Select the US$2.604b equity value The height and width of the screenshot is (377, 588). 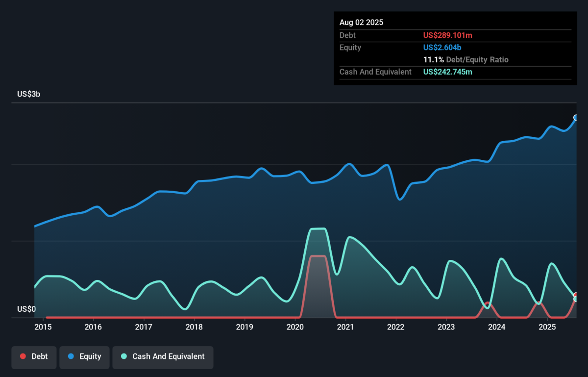tap(442, 48)
